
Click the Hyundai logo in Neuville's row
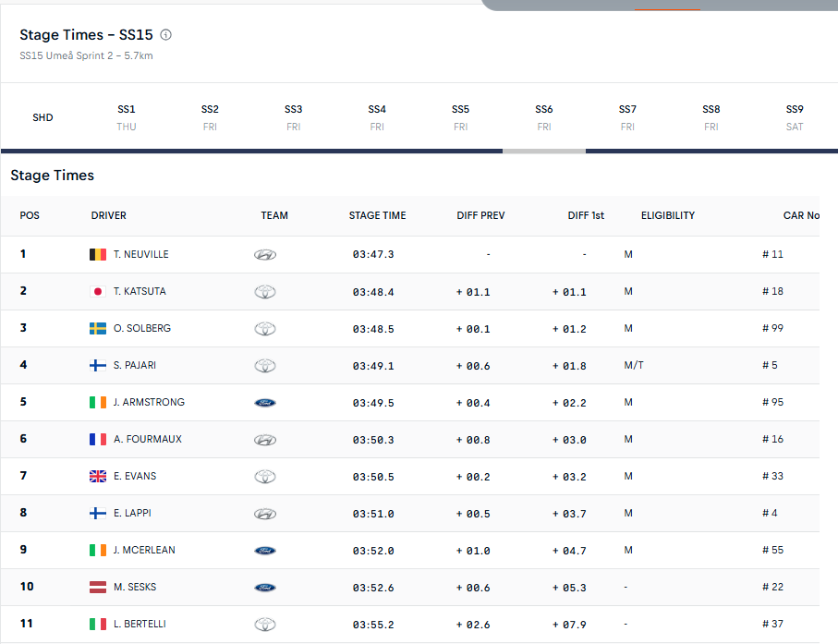(265, 255)
